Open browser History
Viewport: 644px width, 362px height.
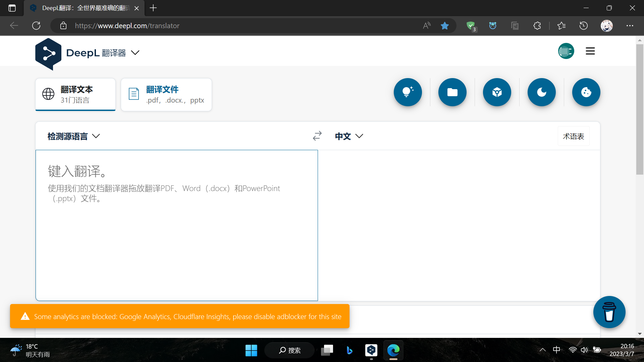click(x=584, y=25)
